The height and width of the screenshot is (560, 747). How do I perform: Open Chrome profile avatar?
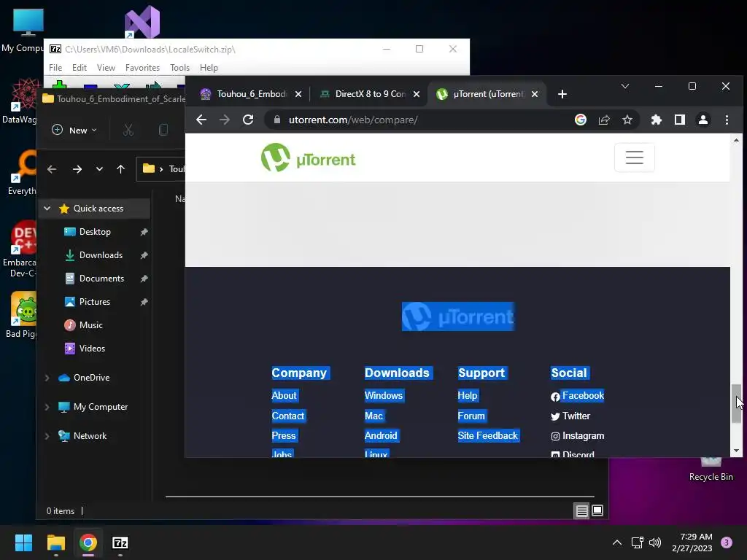(x=703, y=120)
